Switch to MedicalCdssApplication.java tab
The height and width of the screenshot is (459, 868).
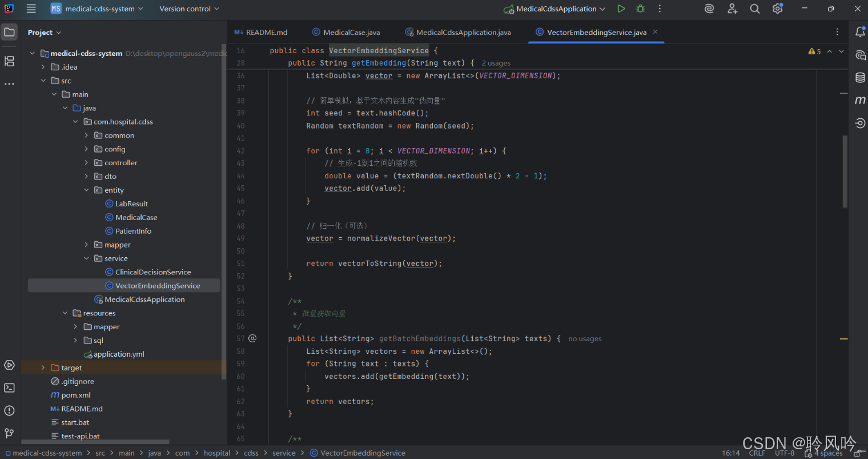tap(458, 32)
